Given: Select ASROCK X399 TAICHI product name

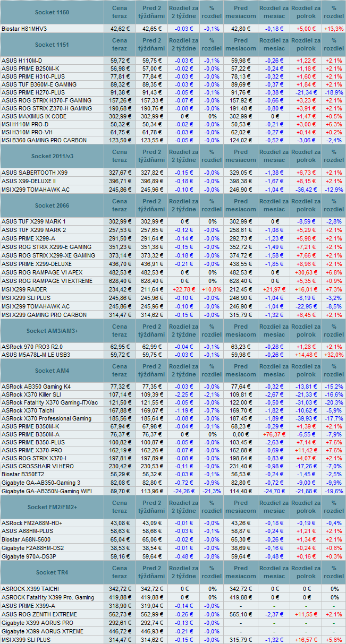Looking at the screenshot, I should [30, 589].
